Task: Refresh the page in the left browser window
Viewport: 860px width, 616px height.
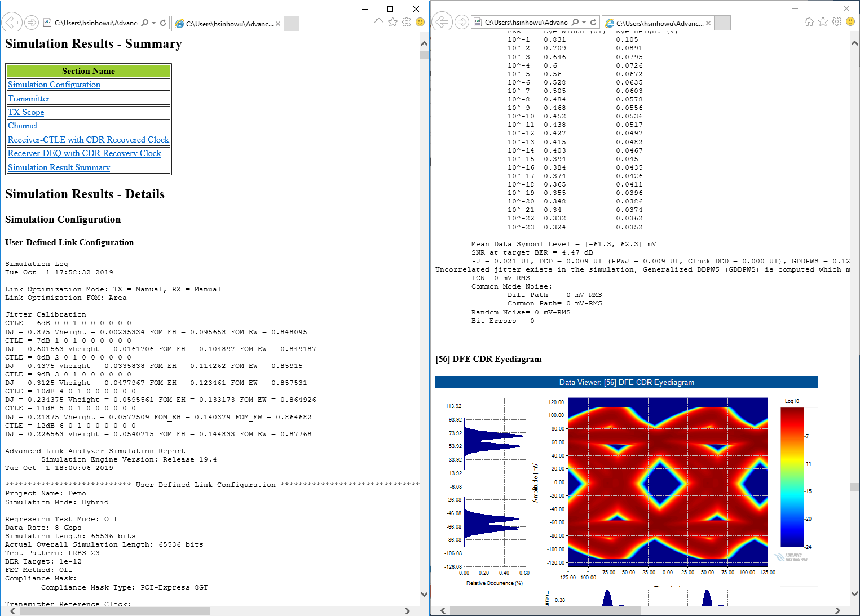Action: [163, 23]
